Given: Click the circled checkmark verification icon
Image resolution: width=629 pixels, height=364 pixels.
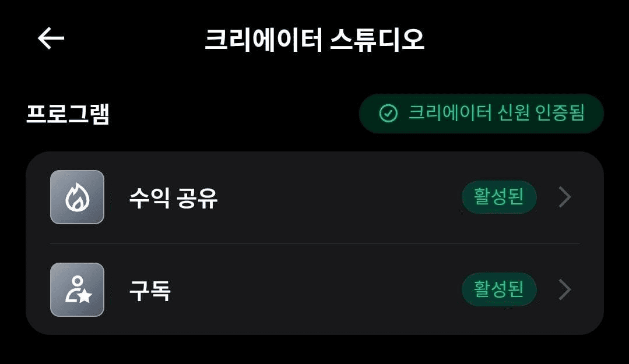Looking at the screenshot, I should [x=388, y=114].
